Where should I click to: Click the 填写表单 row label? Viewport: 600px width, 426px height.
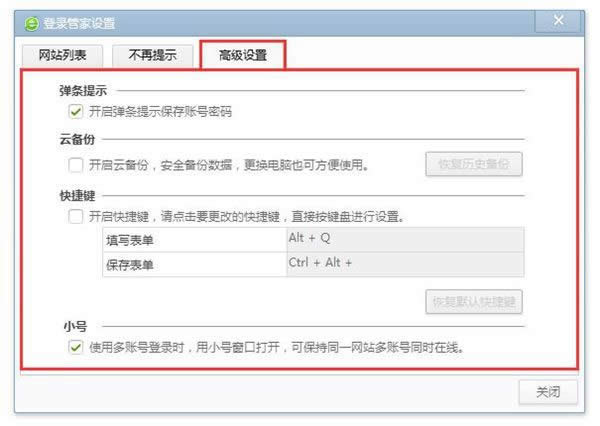pyautogui.click(x=130, y=240)
